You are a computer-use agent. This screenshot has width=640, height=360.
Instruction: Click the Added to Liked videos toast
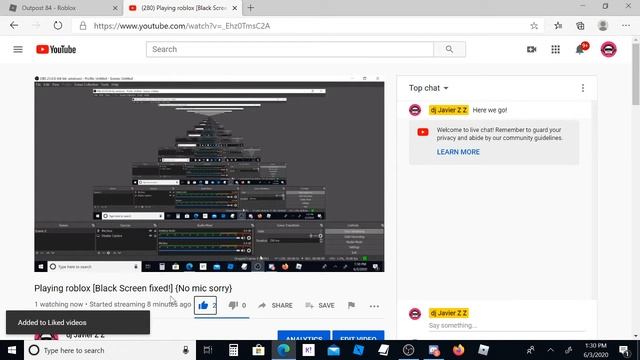point(78,322)
